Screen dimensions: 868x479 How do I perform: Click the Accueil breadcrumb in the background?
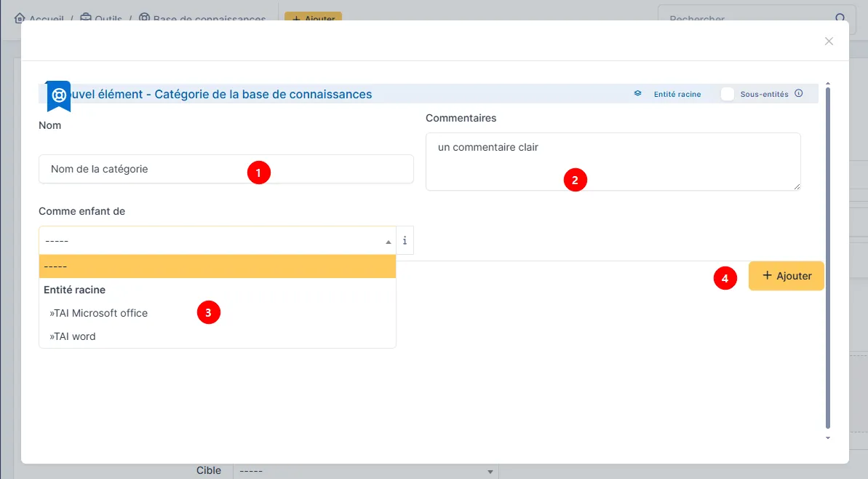click(39, 18)
